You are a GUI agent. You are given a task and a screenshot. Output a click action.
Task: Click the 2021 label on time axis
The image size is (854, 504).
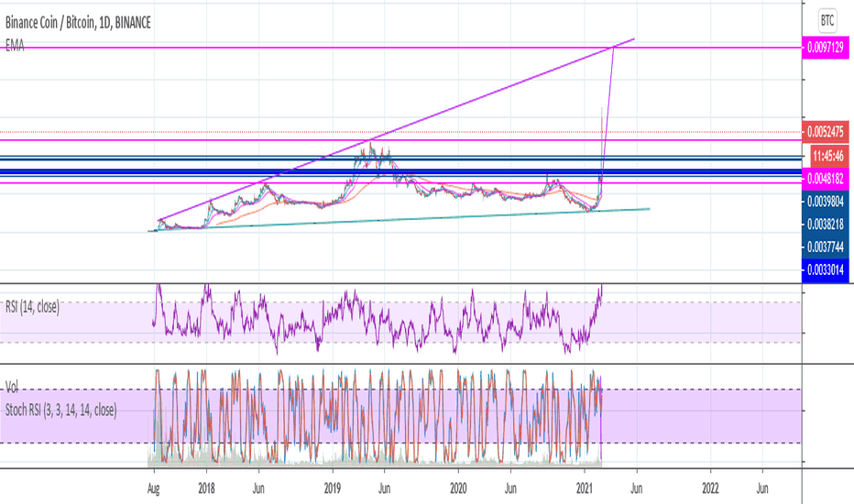585,488
